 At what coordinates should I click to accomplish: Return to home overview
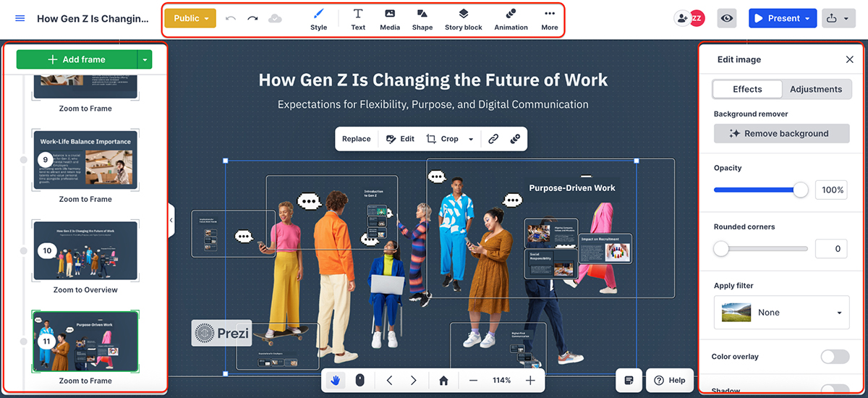(x=443, y=380)
